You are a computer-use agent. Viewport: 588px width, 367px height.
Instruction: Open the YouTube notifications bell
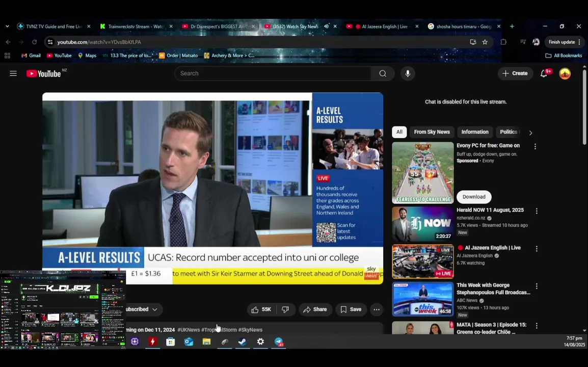pos(544,73)
